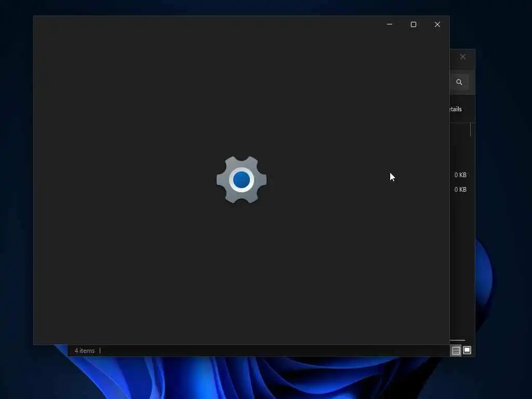The width and height of the screenshot is (532, 399).
Task: Switch File Explorer to details view icon
Action: 456,350
